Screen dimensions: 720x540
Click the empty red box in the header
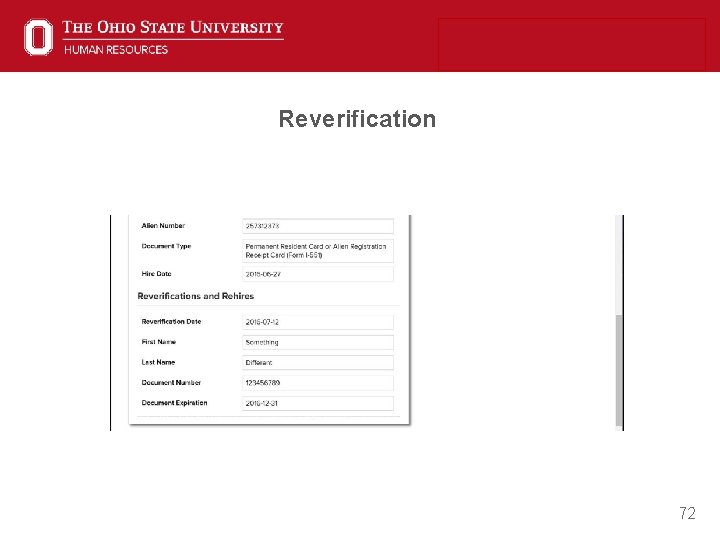[x=572, y=45]
